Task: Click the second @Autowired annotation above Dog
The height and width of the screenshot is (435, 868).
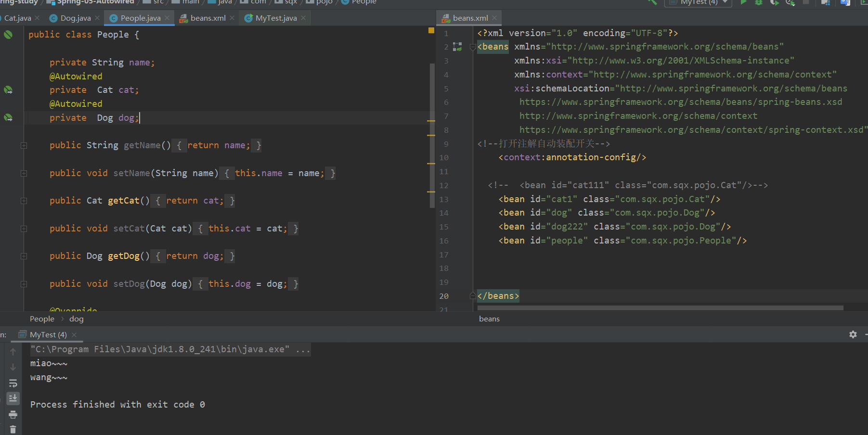Action: (76, 104)
